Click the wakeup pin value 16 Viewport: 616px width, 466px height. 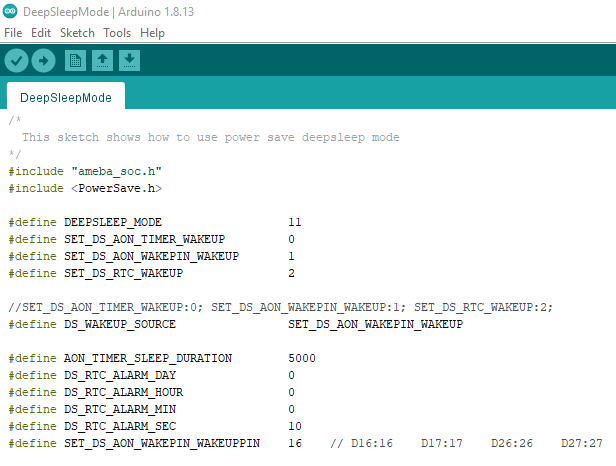coord(295,443)
